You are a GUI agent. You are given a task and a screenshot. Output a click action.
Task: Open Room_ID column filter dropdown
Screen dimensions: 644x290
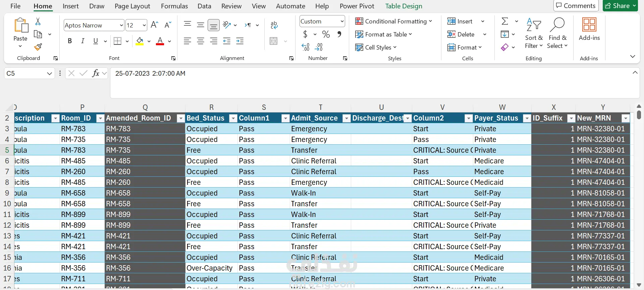click(100, 118)
